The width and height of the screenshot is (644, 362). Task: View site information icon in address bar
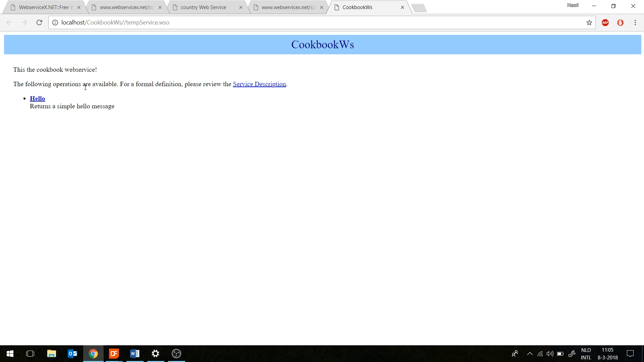(55, 22)
